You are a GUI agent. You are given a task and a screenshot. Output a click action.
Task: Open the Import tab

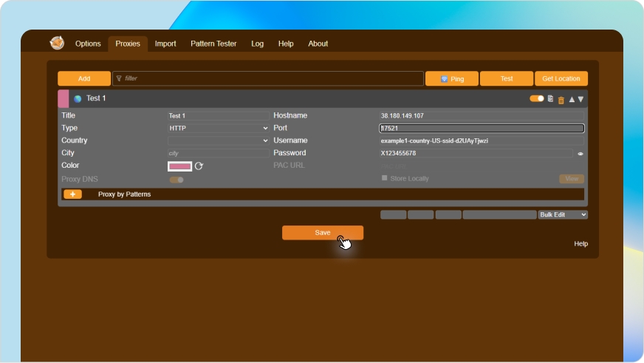(165, 44)
